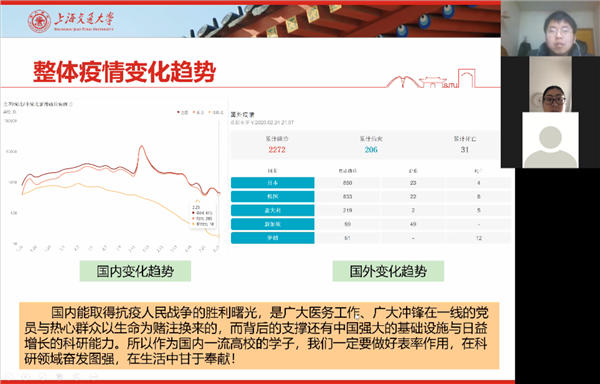Click the 国内变化趋势 green label
The height and width of the screenshot is (384, 600).
coord(135,271)
